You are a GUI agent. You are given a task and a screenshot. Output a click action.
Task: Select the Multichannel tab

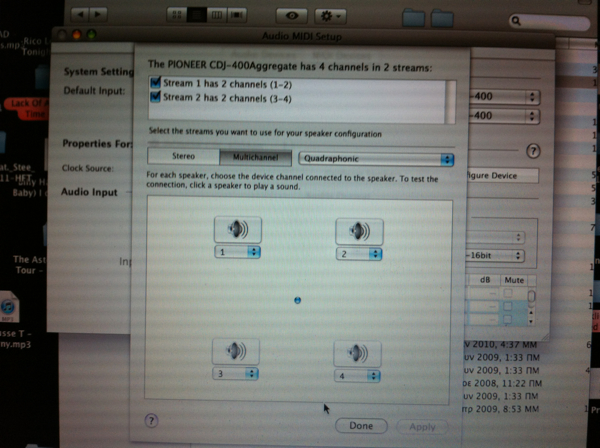tap(255, 158)
